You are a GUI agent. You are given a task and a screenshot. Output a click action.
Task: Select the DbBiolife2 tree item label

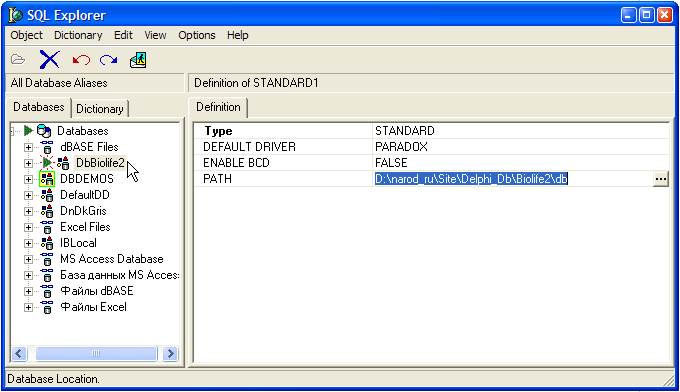[100, 163]
